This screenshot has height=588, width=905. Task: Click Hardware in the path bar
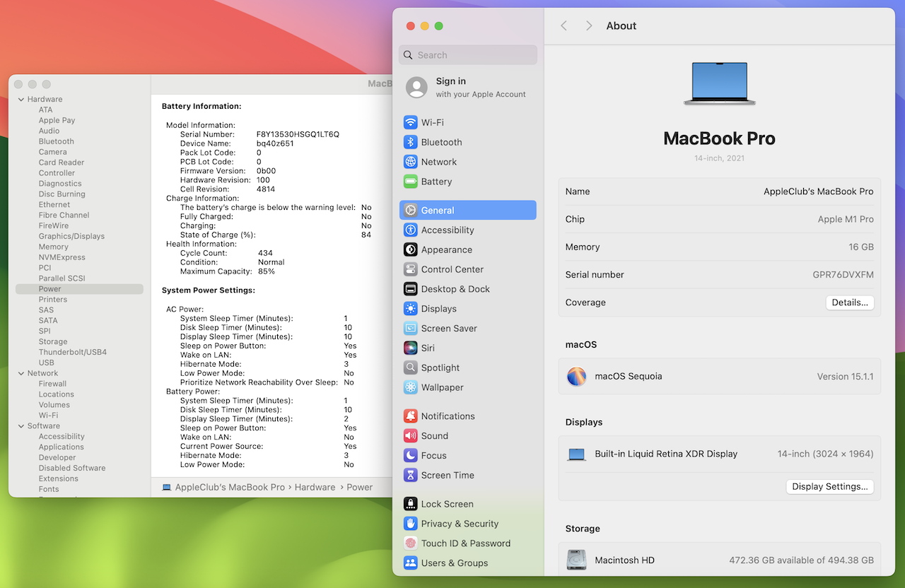(x=315, y=488)
